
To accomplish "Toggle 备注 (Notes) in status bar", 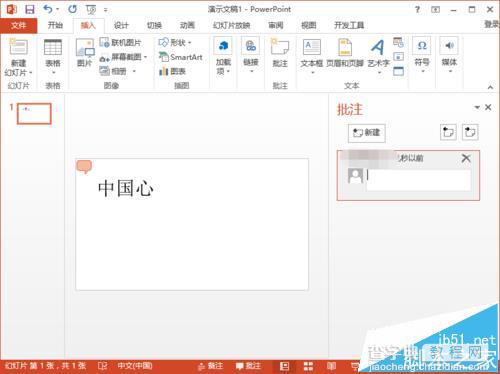I will tap(210, 366).
